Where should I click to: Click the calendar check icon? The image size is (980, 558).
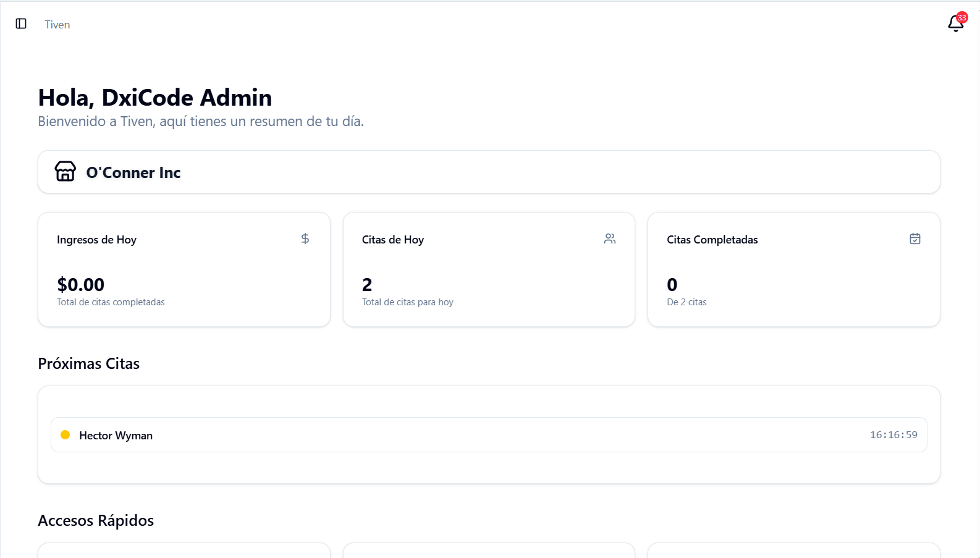click(x=915, y=239)
